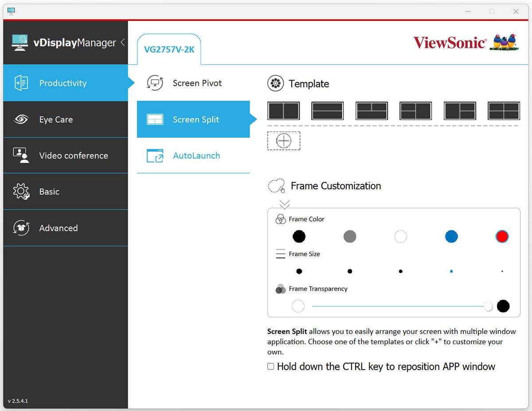Click the Screen Split layout icon

(x=155, y=120)
